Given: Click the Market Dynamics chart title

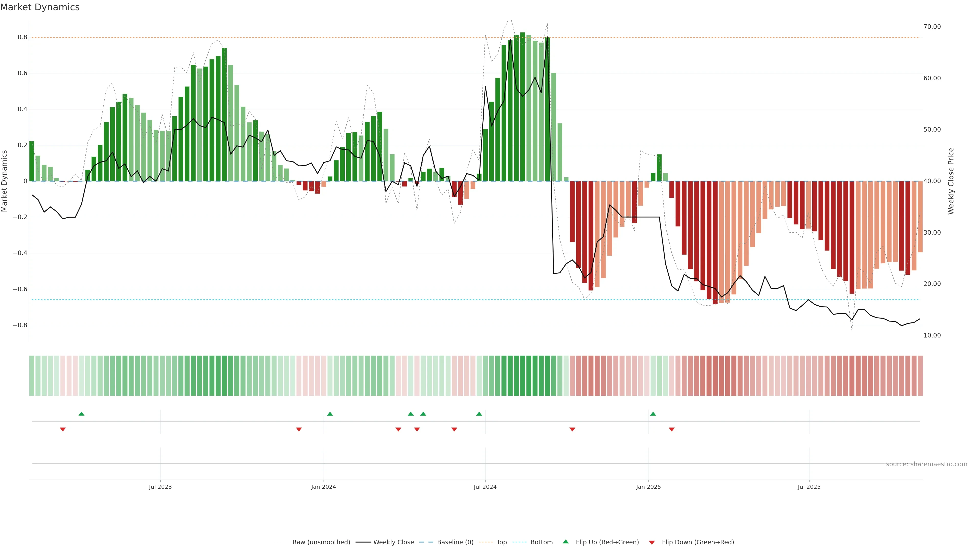Looking at the screenshot, I should click(x=40, y=7).
